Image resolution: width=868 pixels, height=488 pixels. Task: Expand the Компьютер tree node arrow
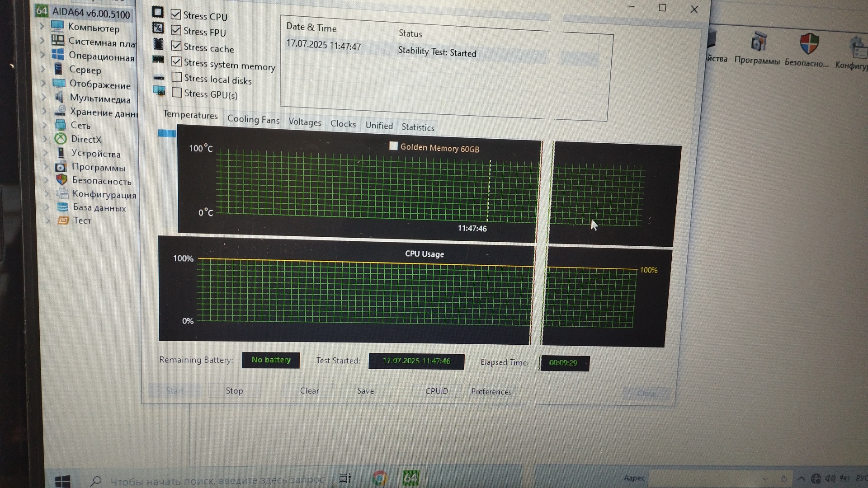(x=42, y=26)
